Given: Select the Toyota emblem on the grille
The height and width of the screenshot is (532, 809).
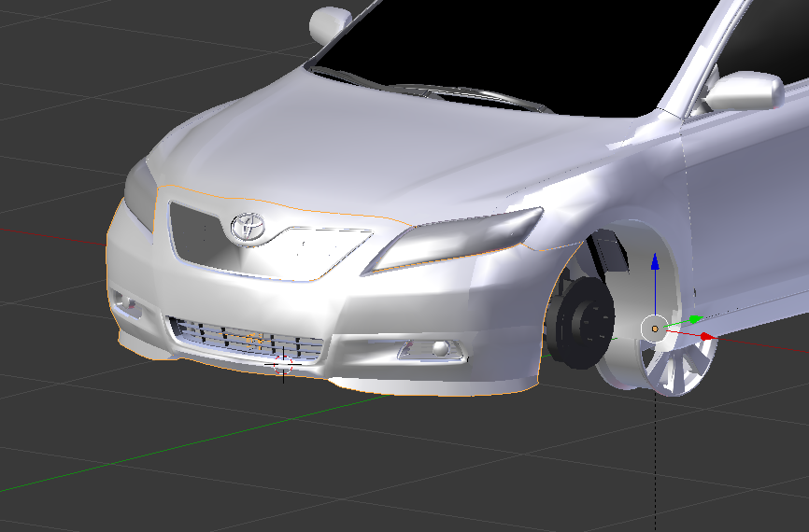Looking at the screenshot, I should point(248,228).
